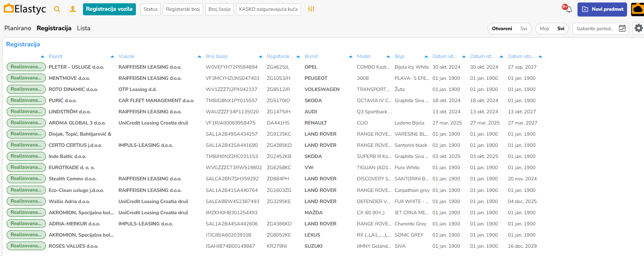This screenshot has height=256, width=644.
Task: Open the notifications bell icon
Action: (569, 9)
